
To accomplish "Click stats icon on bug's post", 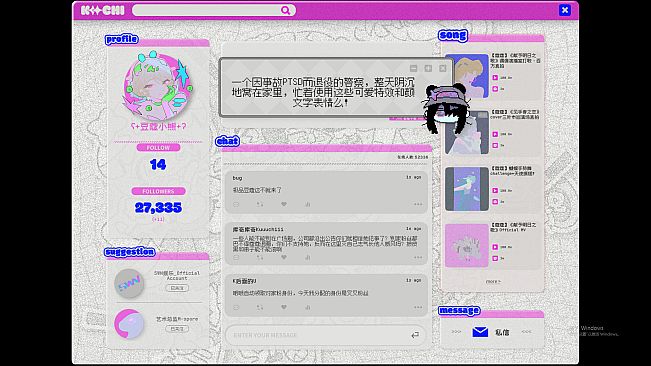I will 308,204.
